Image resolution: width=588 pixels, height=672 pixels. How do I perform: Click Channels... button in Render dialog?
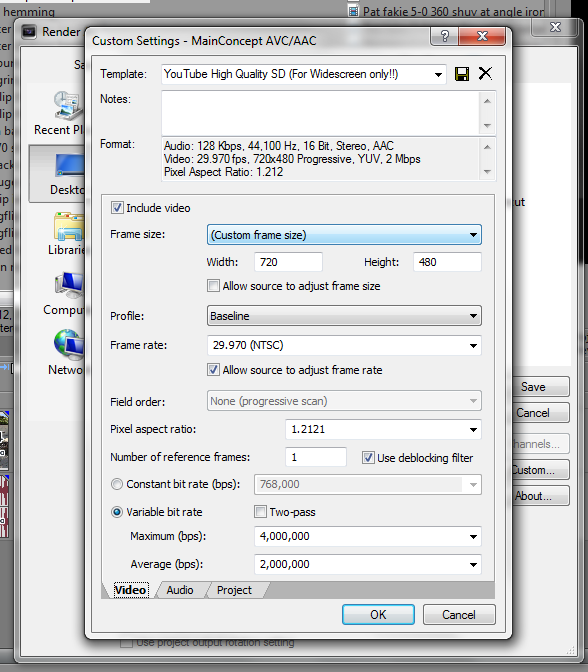pos(541,444)
